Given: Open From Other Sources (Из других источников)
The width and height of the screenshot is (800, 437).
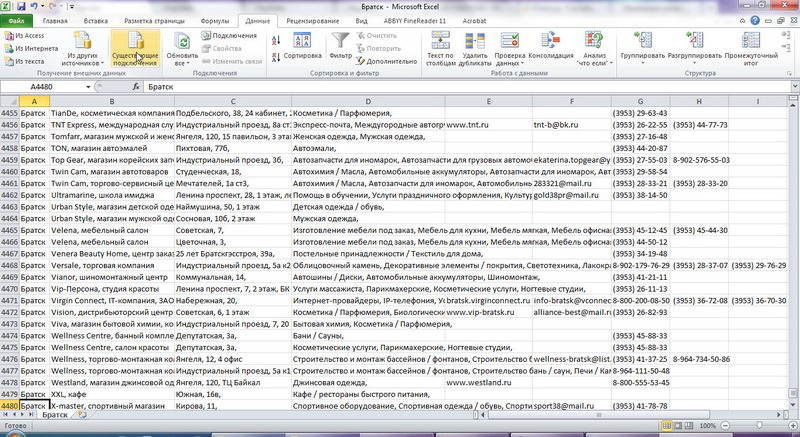Looking at the screenshot, I should click(x=82, y=48).
